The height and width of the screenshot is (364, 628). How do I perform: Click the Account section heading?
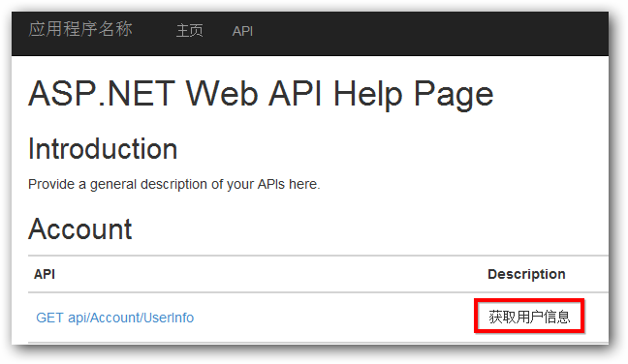click(x=80, y=229)
